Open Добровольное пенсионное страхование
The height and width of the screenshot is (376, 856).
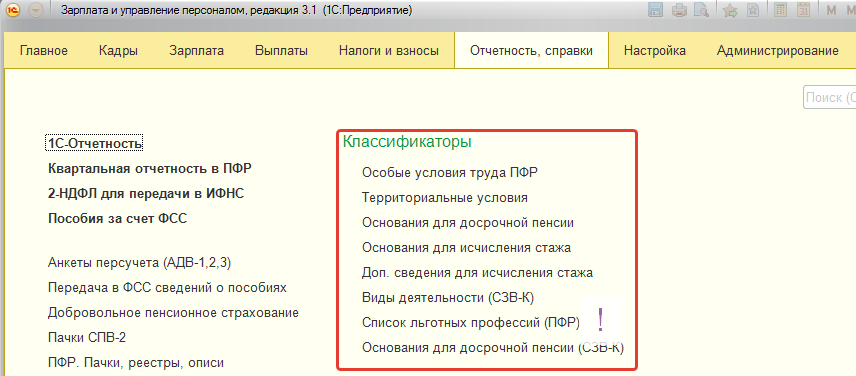(x=173, y=313)
